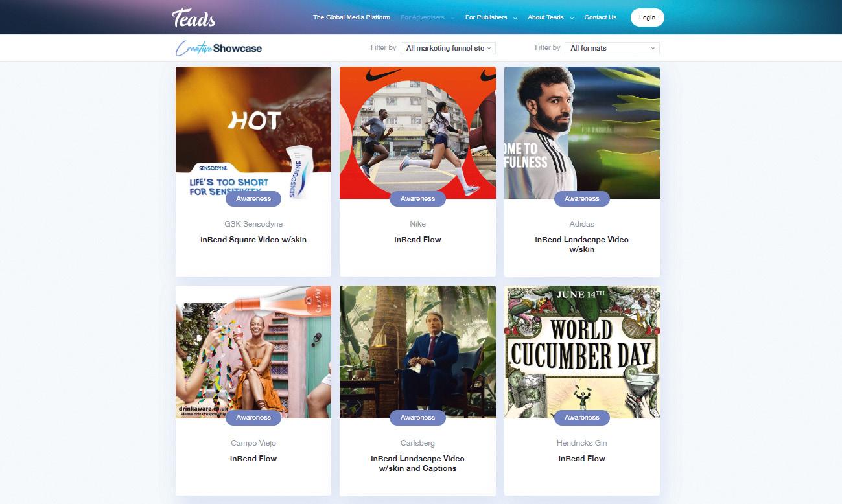Open the GSK Sensodyne ad thumbnail

[253, 133]
